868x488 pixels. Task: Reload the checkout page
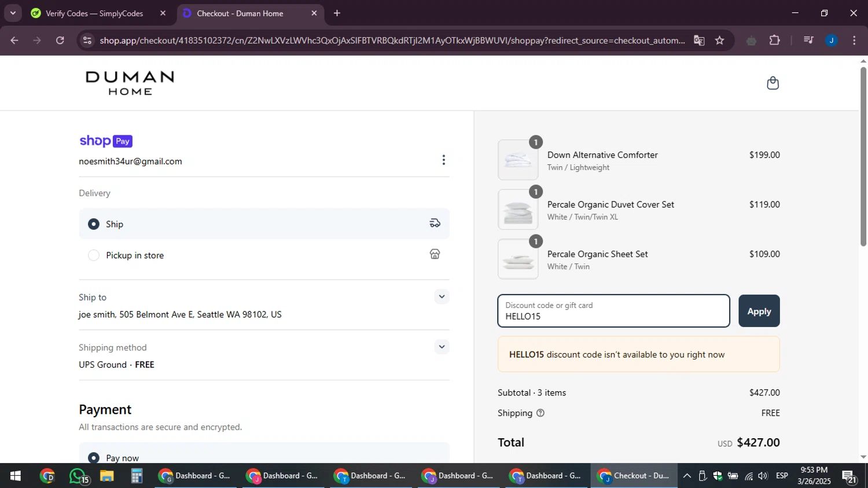tap(60, 41)
